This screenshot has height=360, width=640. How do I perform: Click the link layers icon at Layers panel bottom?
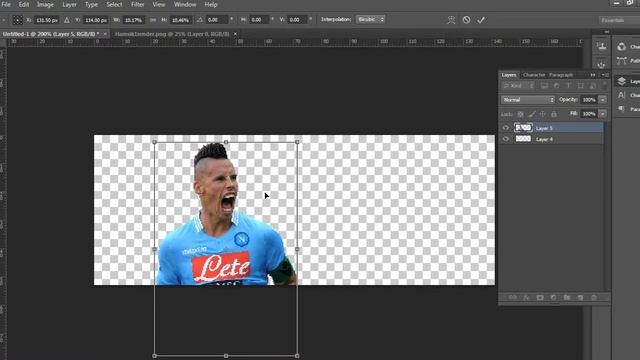tap(513, 298)
